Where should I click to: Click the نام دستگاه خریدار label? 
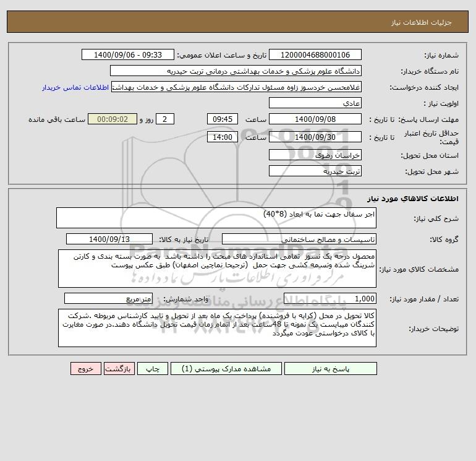(430, 71)
